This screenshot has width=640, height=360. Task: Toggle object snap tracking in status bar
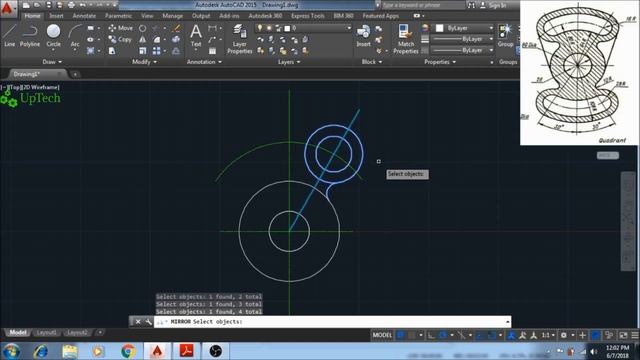(479, 335)
